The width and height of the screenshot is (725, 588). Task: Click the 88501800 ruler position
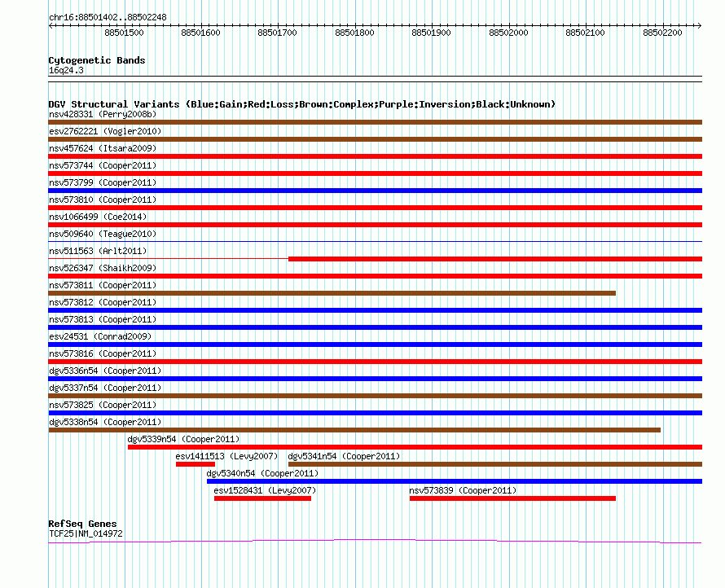354,33
